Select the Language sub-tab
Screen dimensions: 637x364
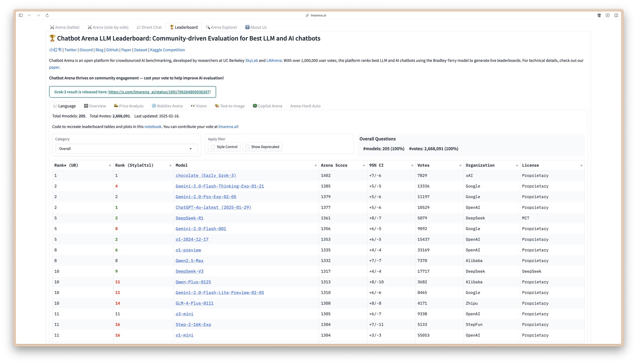(x=65, y=106)
